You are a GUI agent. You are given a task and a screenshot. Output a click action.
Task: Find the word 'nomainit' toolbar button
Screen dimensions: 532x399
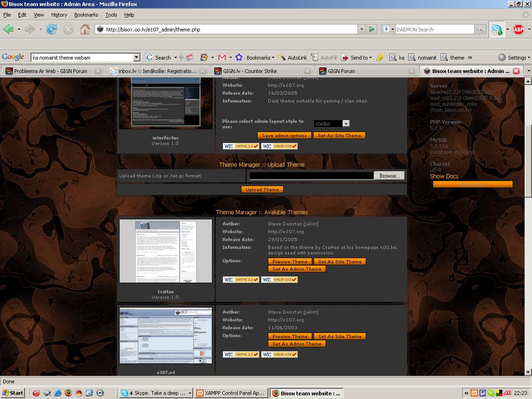coord(423,58)
